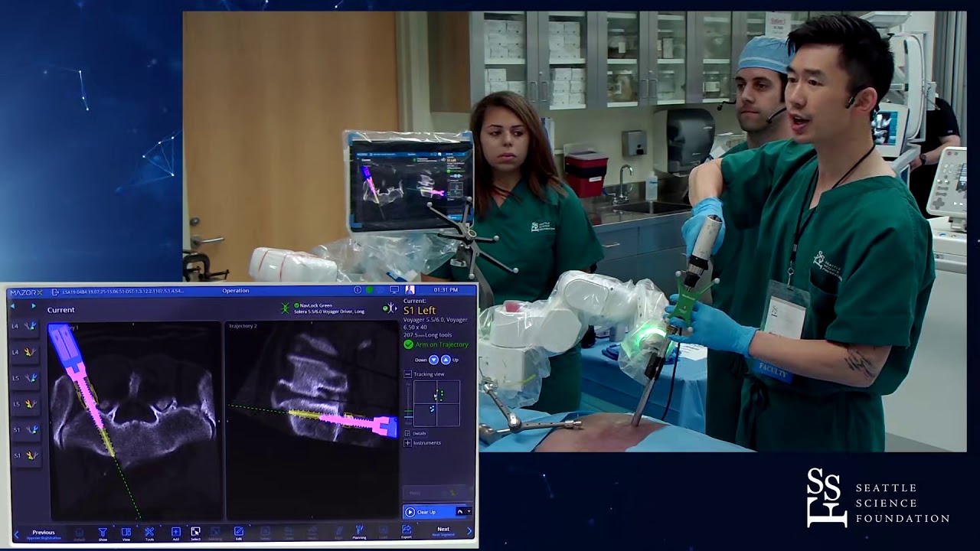Click the Mazor X logo
This screenshot has width=980, height=551.
point(26,292)
